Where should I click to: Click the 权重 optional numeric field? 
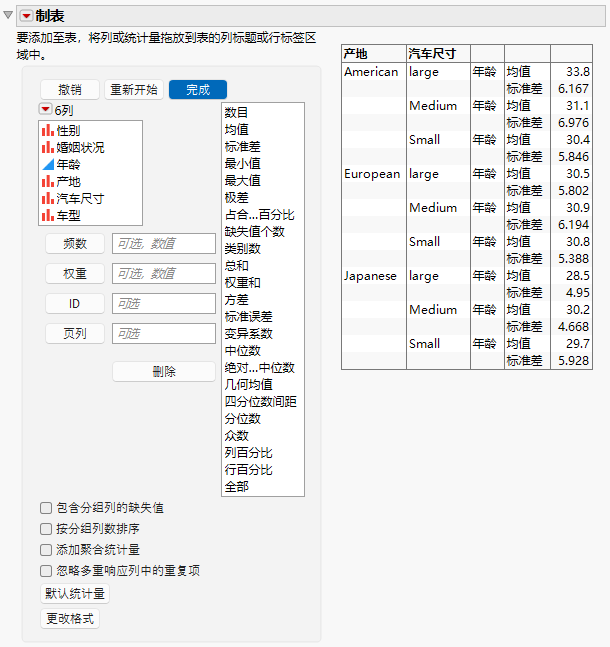pos(164,274)
